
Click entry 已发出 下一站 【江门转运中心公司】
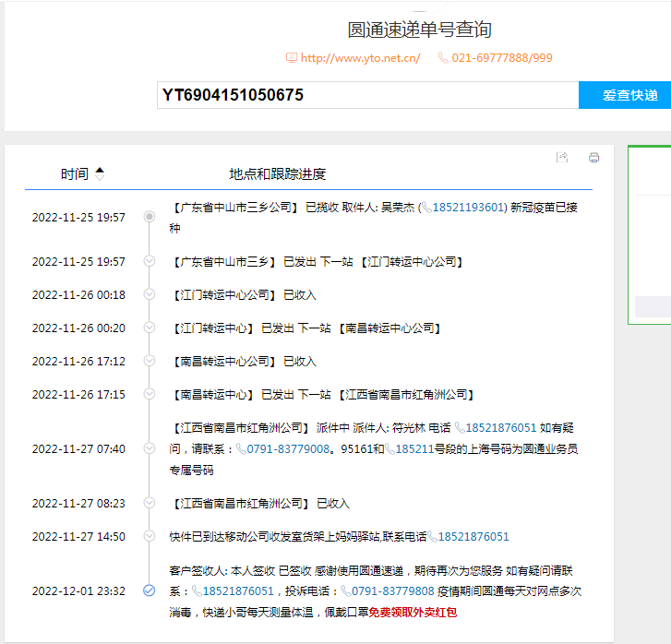[317, 262]
